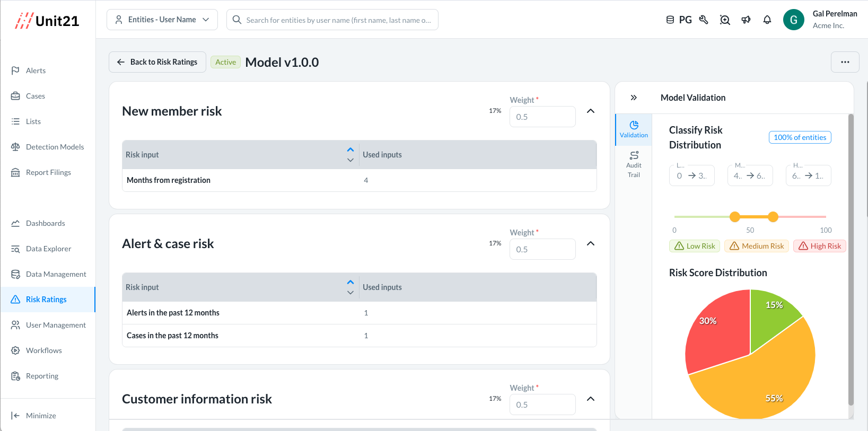
Task: Click the megaphone announcements icon
Action: 746,20
